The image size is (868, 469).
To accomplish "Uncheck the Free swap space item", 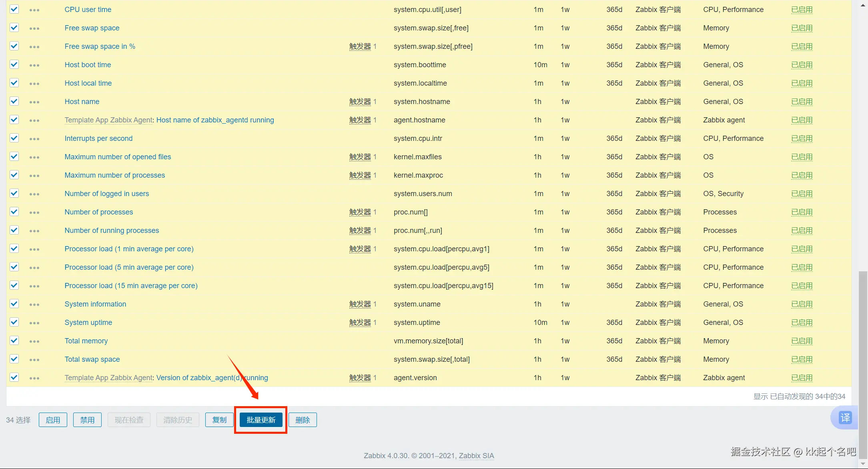I will point(14,28).
